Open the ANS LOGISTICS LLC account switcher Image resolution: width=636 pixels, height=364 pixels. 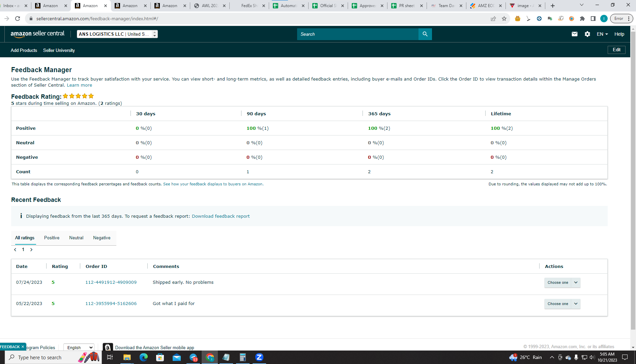[x=117, y=34]
